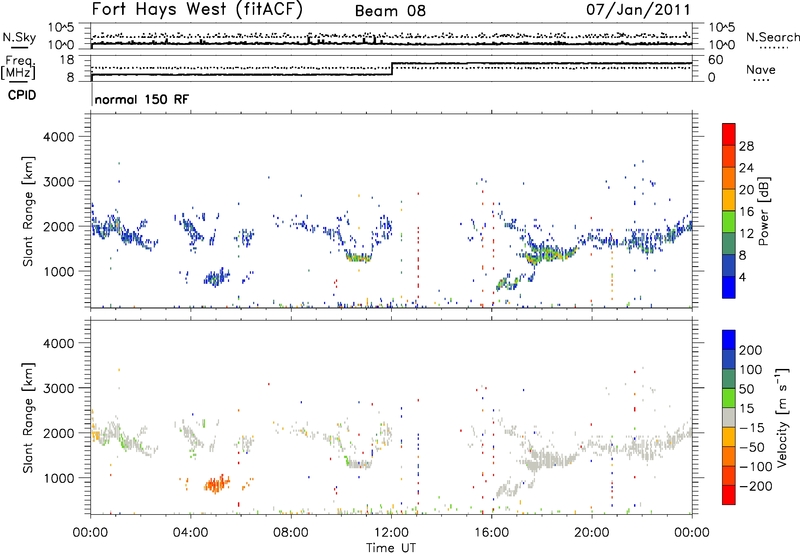Click the plot title Fort Hays West (fitACF)
The image size is (800, 554).
[x=197, y=9]
